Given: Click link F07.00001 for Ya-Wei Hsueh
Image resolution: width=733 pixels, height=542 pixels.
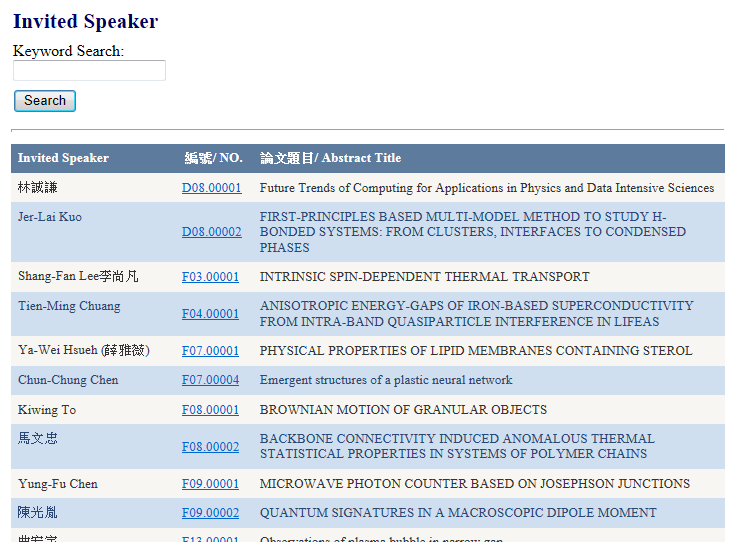Looking at the screenshot, I should pyautogui.click(x=210, y=351).
